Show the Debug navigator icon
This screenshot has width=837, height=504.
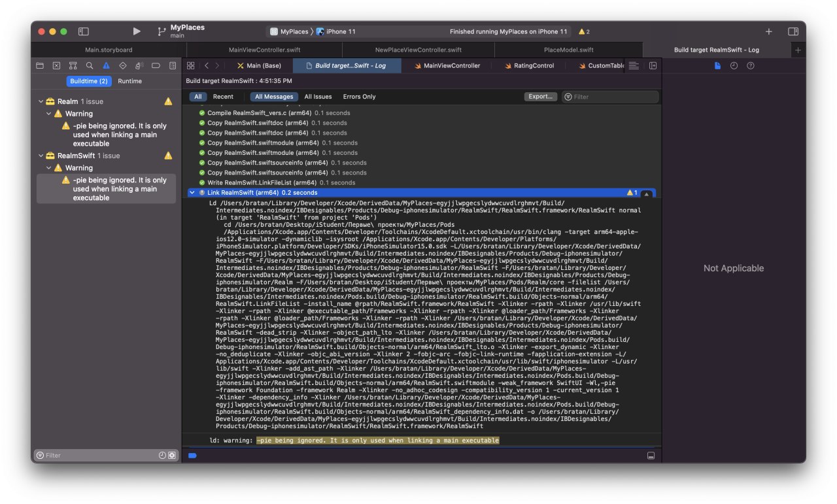point(139,65)
